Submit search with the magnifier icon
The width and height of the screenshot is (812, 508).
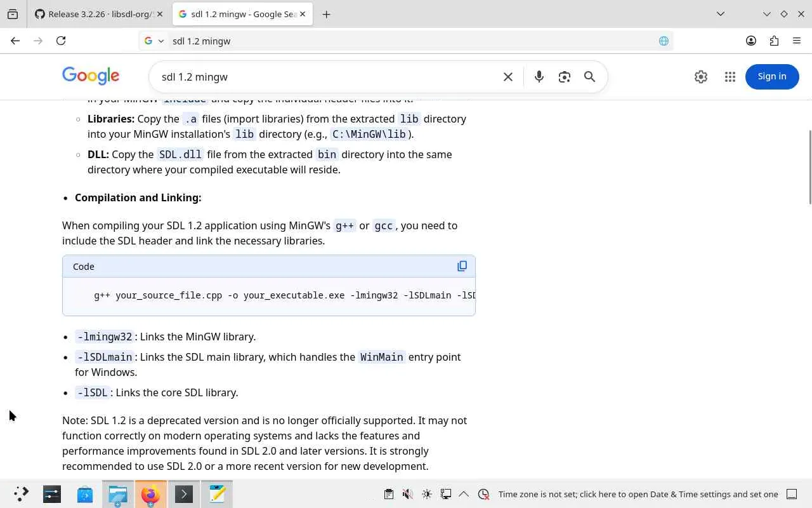click(x=589, y=77)
